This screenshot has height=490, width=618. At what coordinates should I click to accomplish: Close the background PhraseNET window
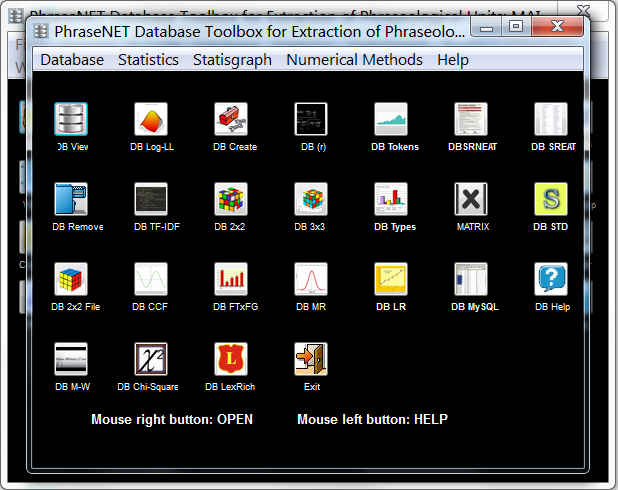[583, 11]
